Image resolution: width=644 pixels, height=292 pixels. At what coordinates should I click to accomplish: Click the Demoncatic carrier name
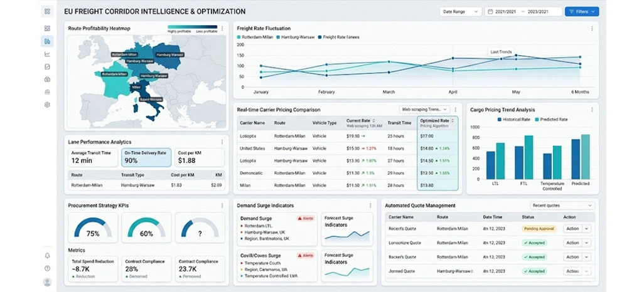click(252, 173)
